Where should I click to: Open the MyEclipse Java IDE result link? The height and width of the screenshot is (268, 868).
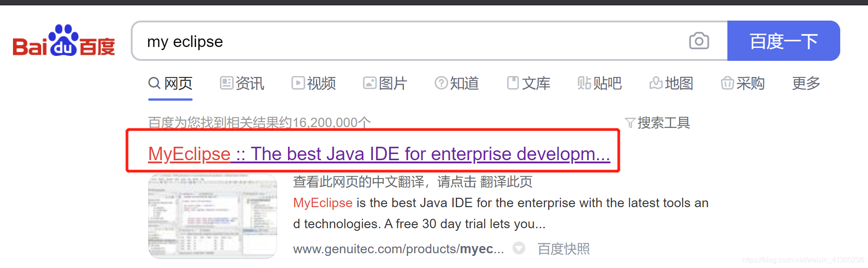379,154
